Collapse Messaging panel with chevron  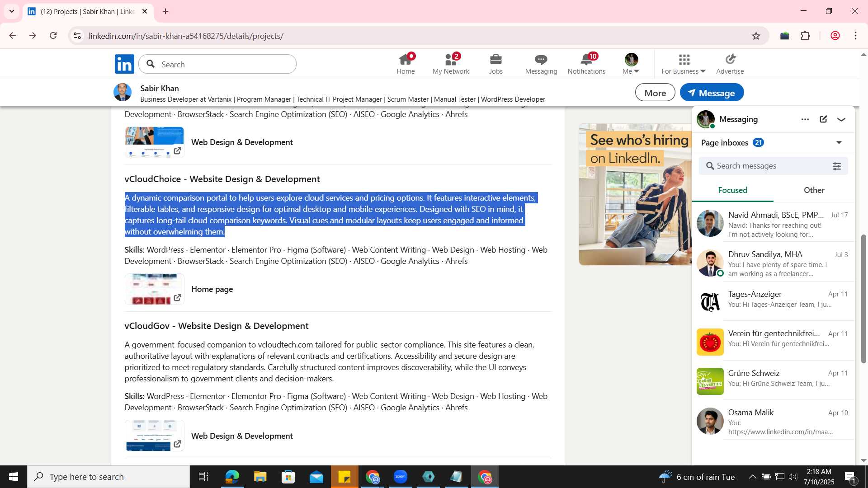tap(841, 119)
